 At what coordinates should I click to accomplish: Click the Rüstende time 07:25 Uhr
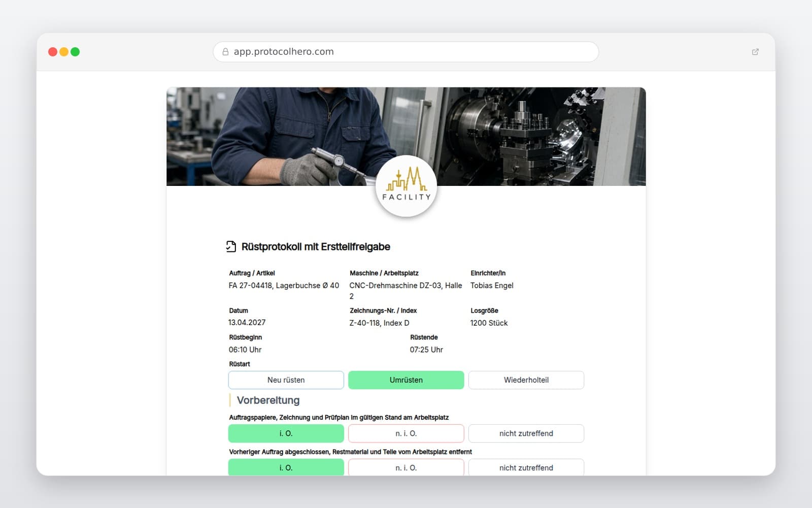click(x=426, y=350)
